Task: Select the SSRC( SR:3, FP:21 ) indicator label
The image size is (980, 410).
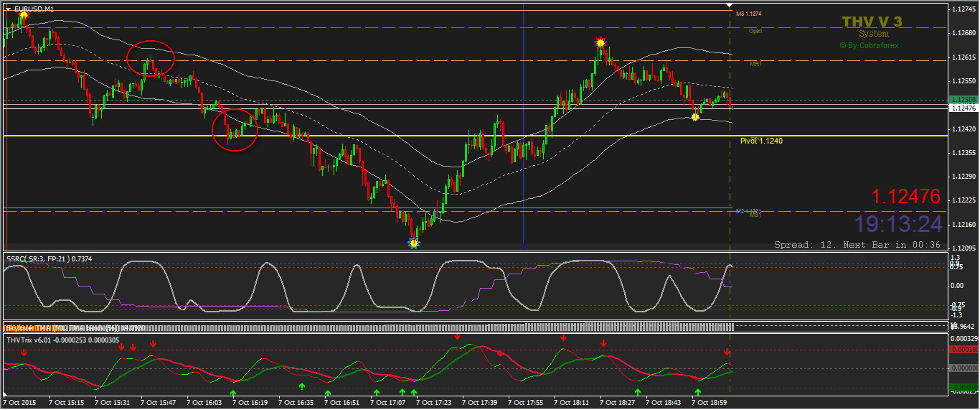Action: tap(49, 258)
